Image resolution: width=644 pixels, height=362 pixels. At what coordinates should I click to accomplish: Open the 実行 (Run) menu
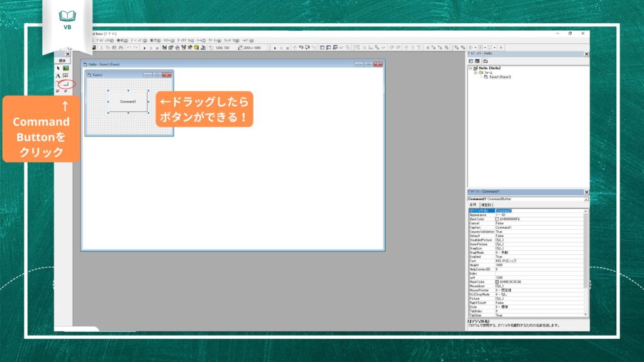coord(155,41)
